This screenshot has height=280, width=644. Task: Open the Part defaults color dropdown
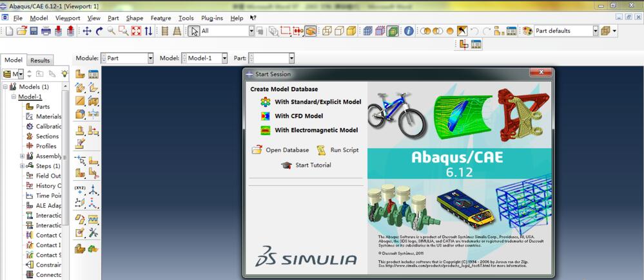coord(595,31)
